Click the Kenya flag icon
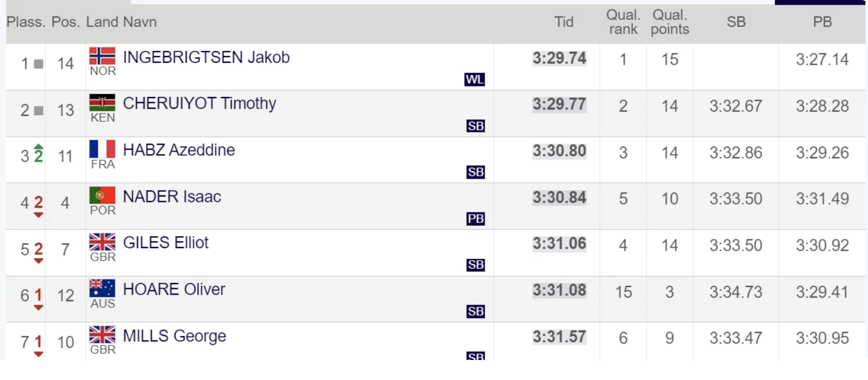This screenshot has height=380, width=868. click(102, 102)
